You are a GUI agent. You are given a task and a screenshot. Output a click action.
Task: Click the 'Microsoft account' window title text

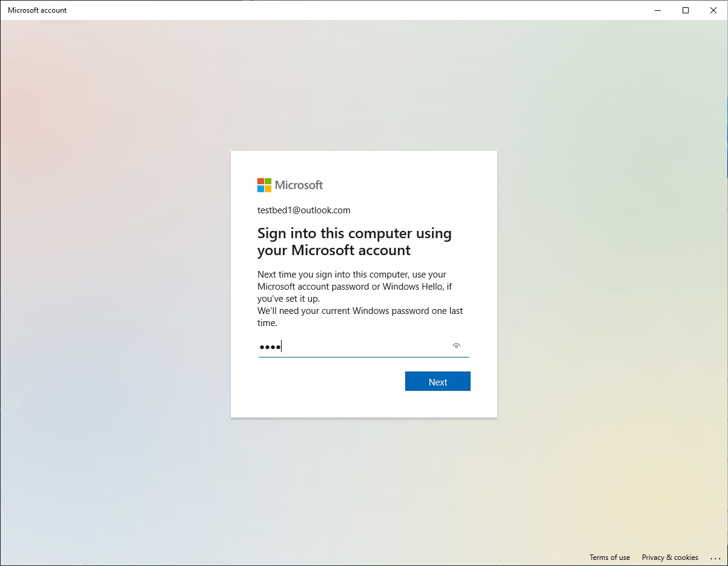37,10
